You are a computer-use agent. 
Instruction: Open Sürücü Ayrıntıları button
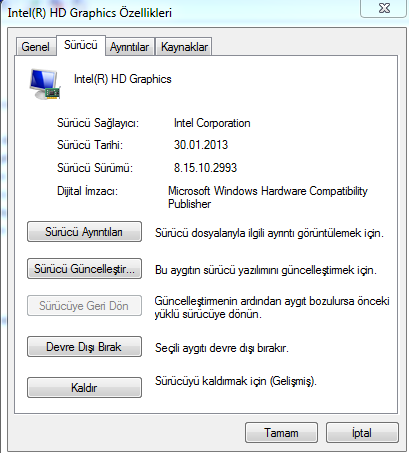(x=84, y=232)
